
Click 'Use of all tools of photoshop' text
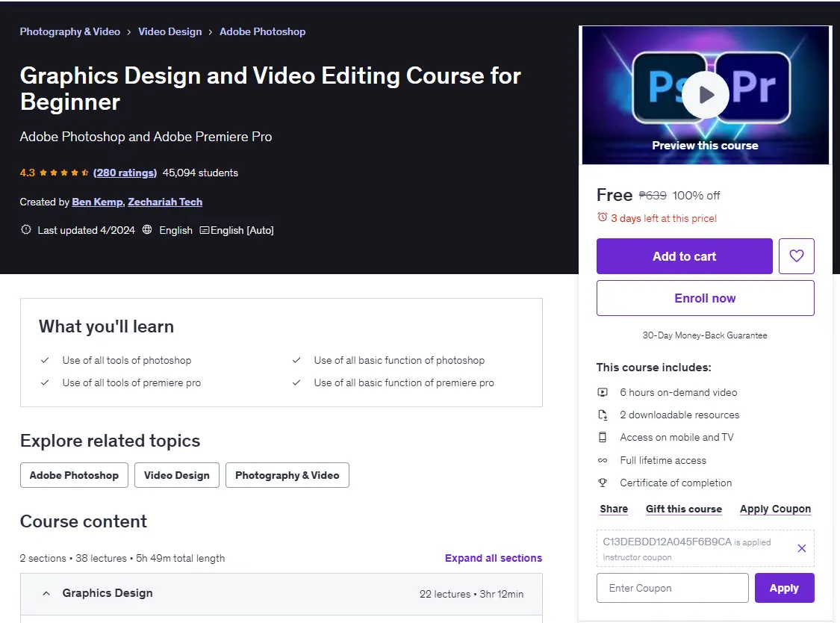click(x=127, y=360)
